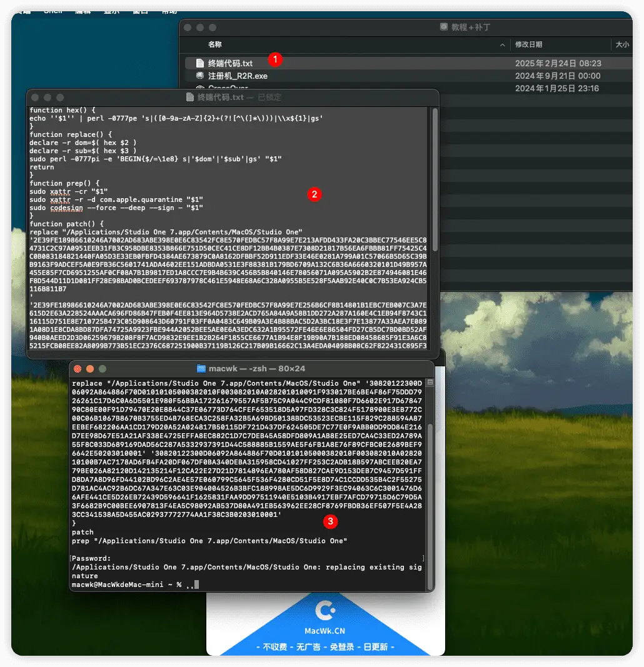Sort files by 修改日期 column header
644x667 pixels.
528,45
